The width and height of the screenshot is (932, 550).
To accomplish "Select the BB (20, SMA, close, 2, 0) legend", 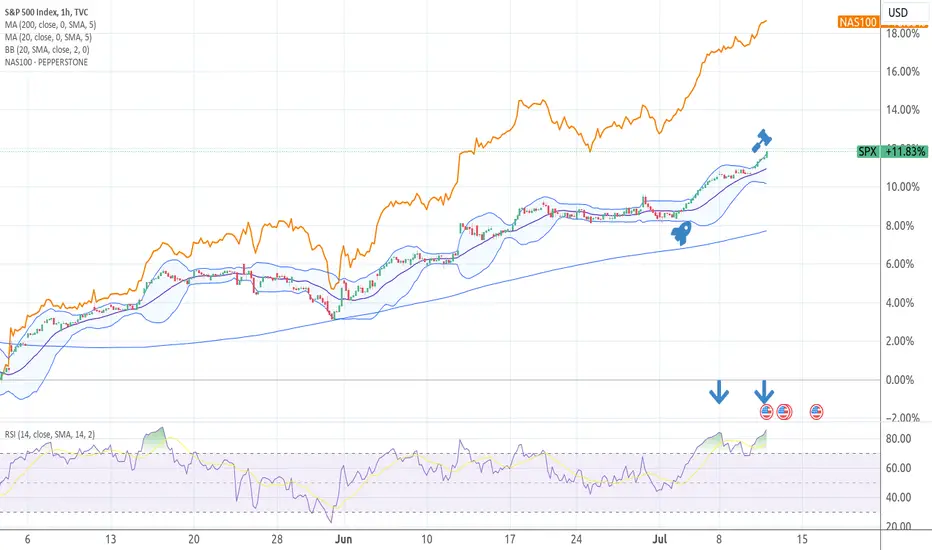I will tap(47, 49).
